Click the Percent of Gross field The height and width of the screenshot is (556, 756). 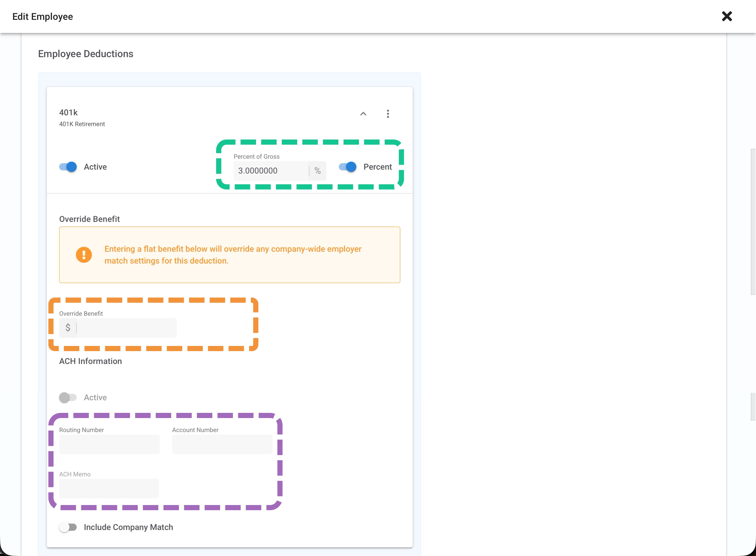(271, 171)
